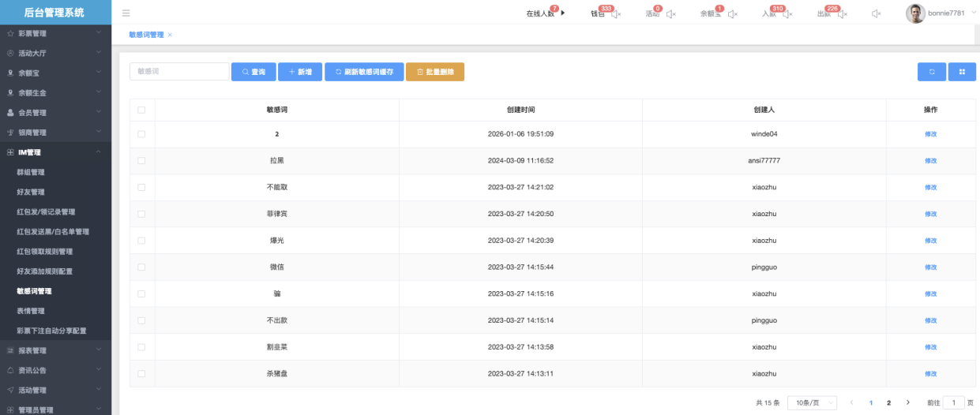Click the blue refresh table icon button
This screenshot has width=980, height=415.
pos(932,72)
